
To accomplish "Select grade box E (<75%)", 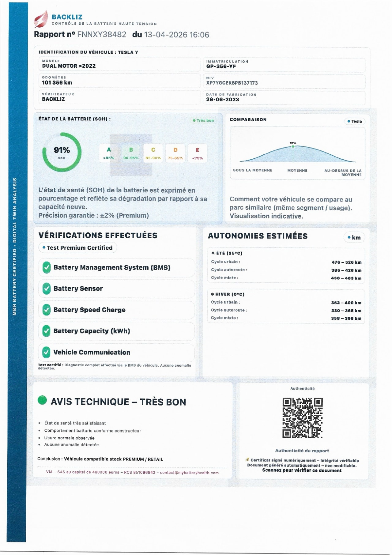I will [x=198, y=153].
